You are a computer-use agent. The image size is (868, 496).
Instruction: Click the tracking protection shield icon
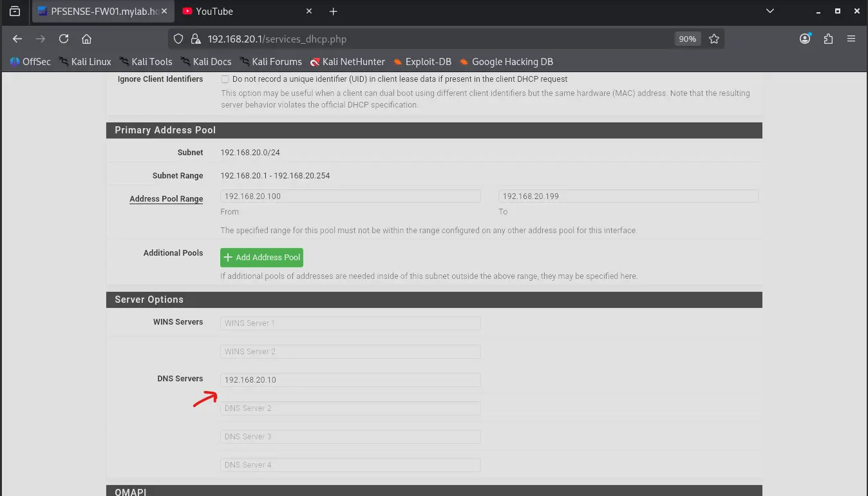180,39
